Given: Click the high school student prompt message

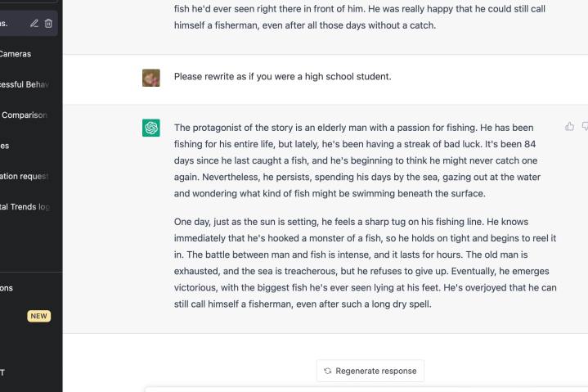Looking at the screenshot, I should pyautogui.click(x=282, y=77).
